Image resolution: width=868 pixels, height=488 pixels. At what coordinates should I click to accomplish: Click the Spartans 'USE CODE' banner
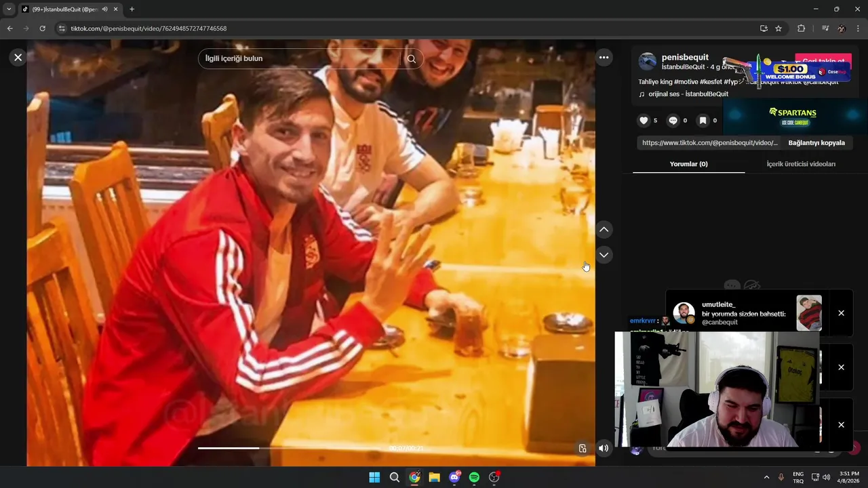pos(794,116)
